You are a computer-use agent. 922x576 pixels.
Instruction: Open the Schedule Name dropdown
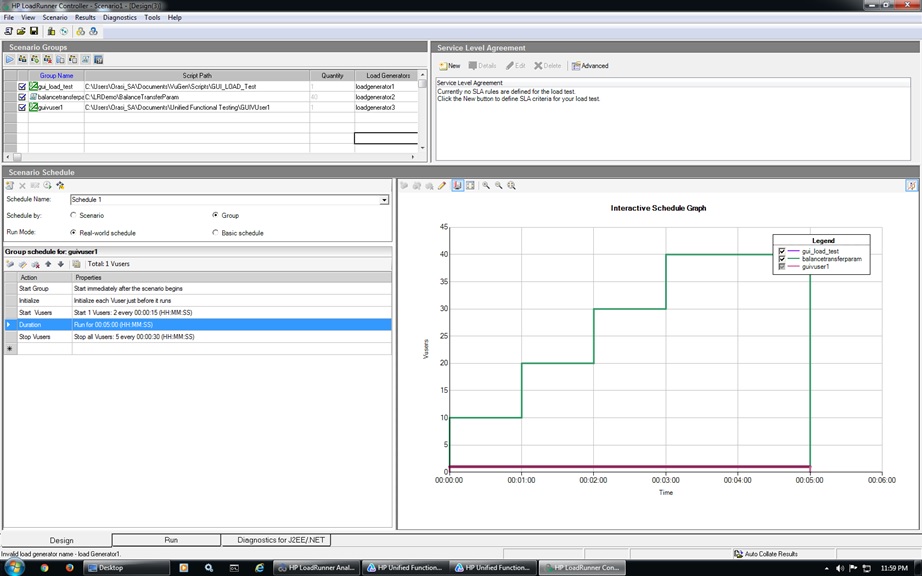384,200
